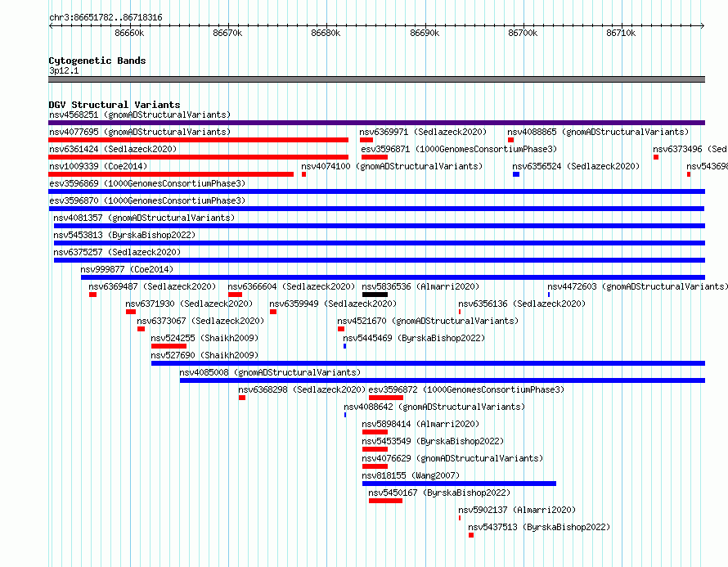Screen dimensions: 728x567
Task: Click nsv6368298 Sedlazeck2020 label
Action: coord(302,389)
